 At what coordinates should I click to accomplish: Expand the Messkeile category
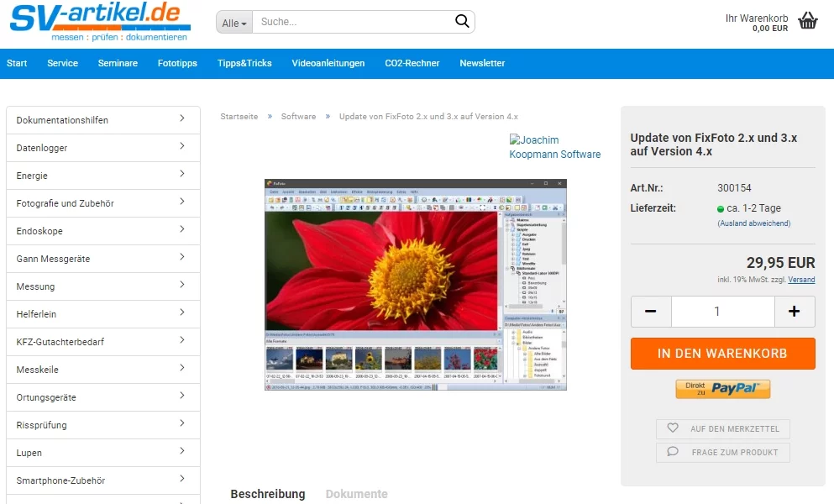coord(103,369)
